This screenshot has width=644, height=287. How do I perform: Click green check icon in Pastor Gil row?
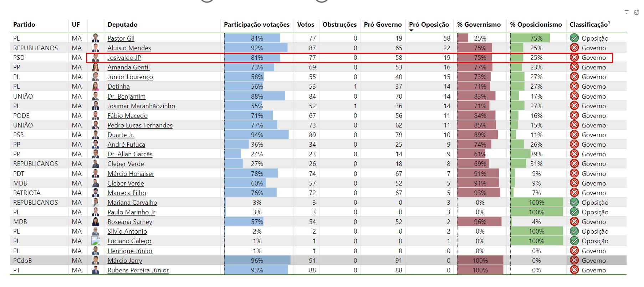pyautogui.click(x=574, y=38)
